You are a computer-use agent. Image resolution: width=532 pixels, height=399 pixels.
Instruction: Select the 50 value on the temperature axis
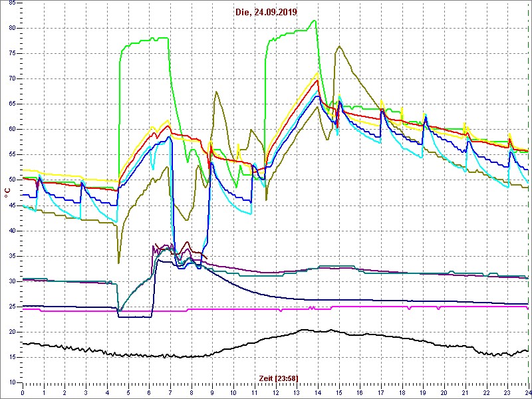pyautogui.click(x=11, y=180)
